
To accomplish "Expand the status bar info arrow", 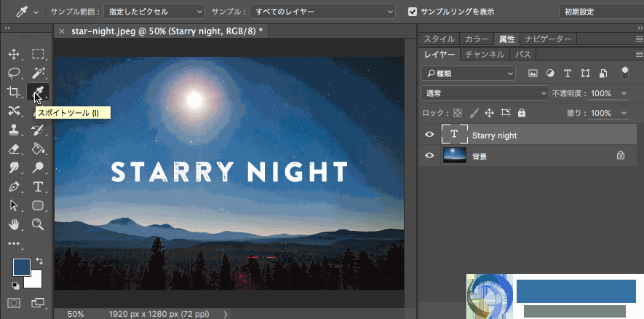I will point(226,314).
